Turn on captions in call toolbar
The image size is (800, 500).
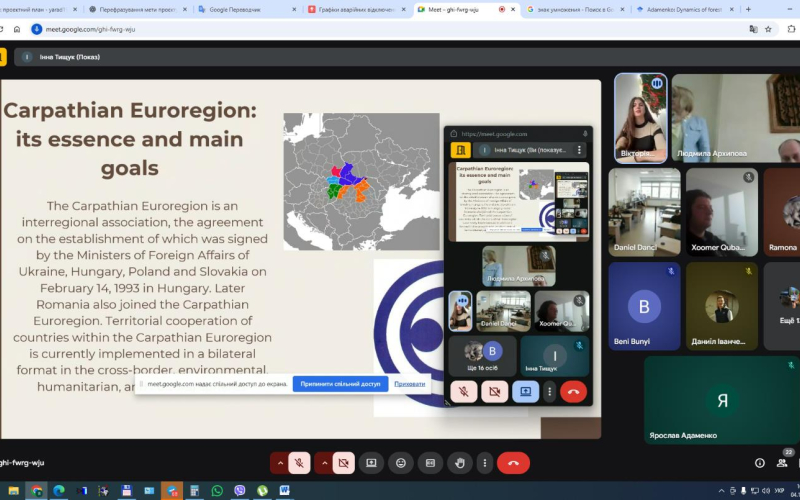(x=431, y=463)
